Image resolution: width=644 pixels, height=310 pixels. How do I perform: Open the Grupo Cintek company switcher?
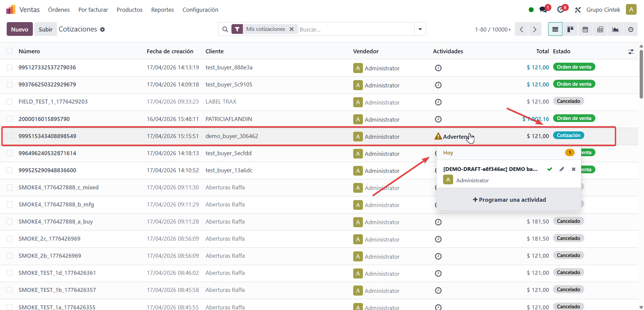pyautogui.click(x=603, y=10)
